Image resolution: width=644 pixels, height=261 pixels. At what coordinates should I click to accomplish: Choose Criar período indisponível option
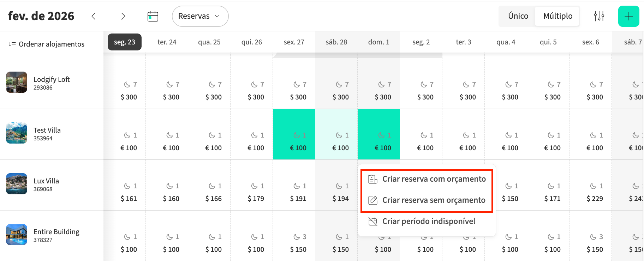tap(429, 221)
